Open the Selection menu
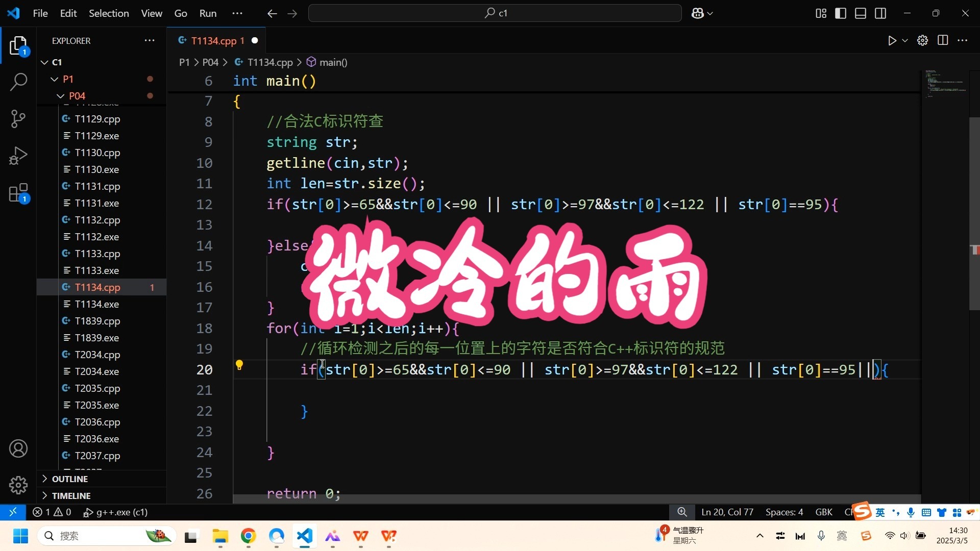Screen dimensions: 980x551 [109, 13]
